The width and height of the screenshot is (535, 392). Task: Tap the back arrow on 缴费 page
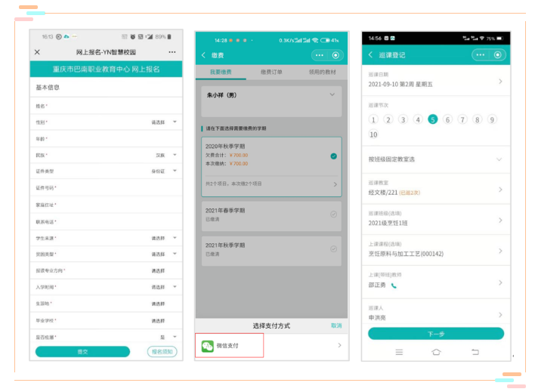(203, 55)
